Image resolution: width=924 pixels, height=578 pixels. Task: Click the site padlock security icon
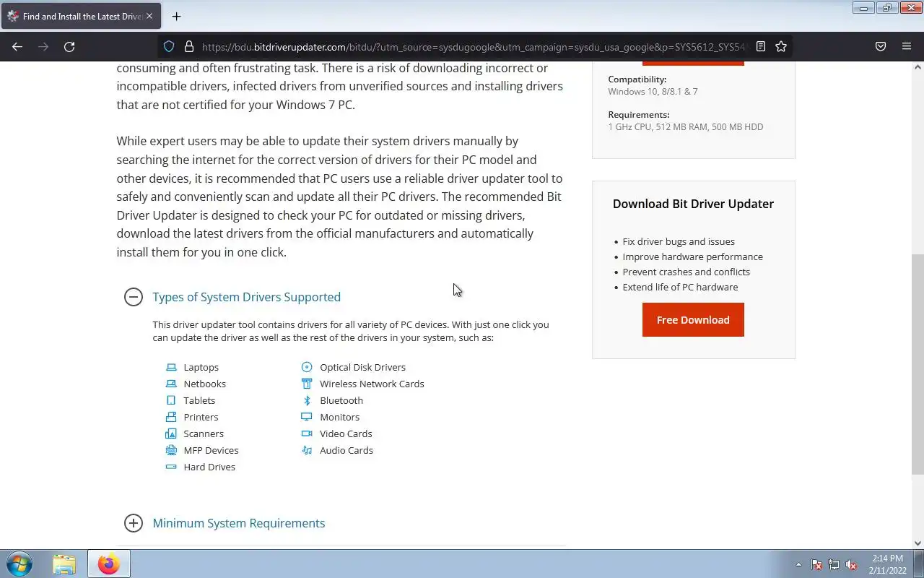tap(189, 46)
